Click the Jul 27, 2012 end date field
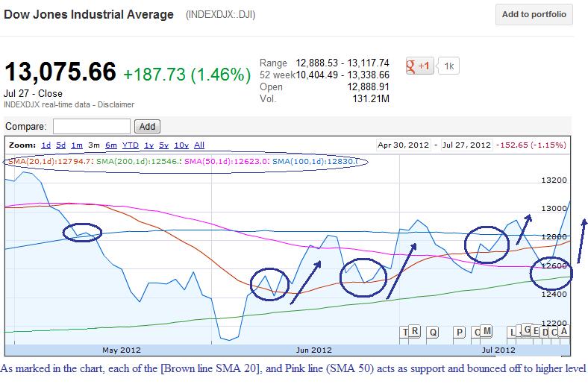588x387 pixels. tap(466, 145)
